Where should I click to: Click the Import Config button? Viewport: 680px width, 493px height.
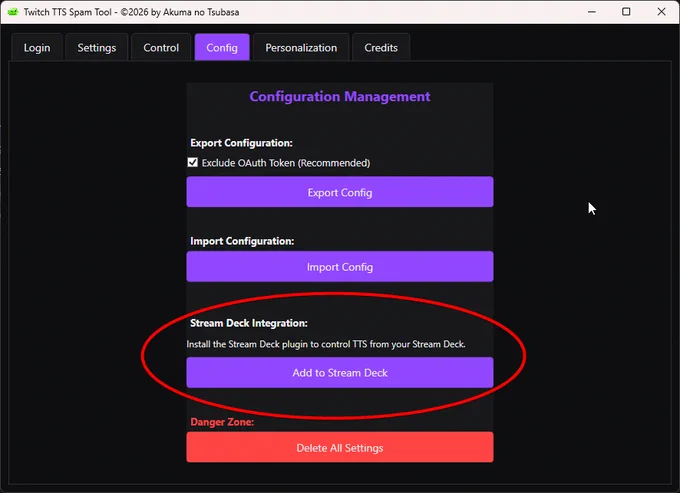click(x=340, y=267)
